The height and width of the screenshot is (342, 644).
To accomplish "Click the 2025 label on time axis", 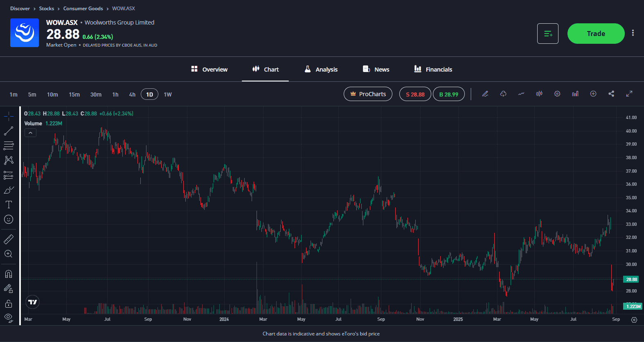I will 458,319.
